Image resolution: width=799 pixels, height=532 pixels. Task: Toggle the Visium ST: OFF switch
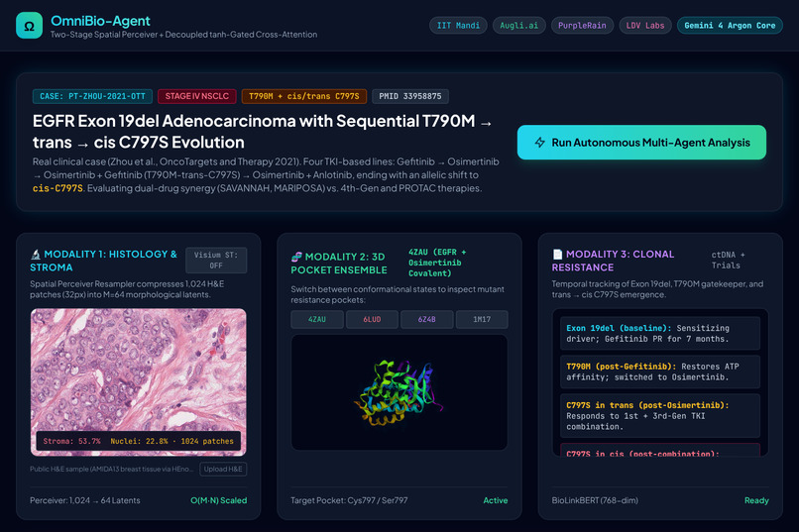[216, 261]
